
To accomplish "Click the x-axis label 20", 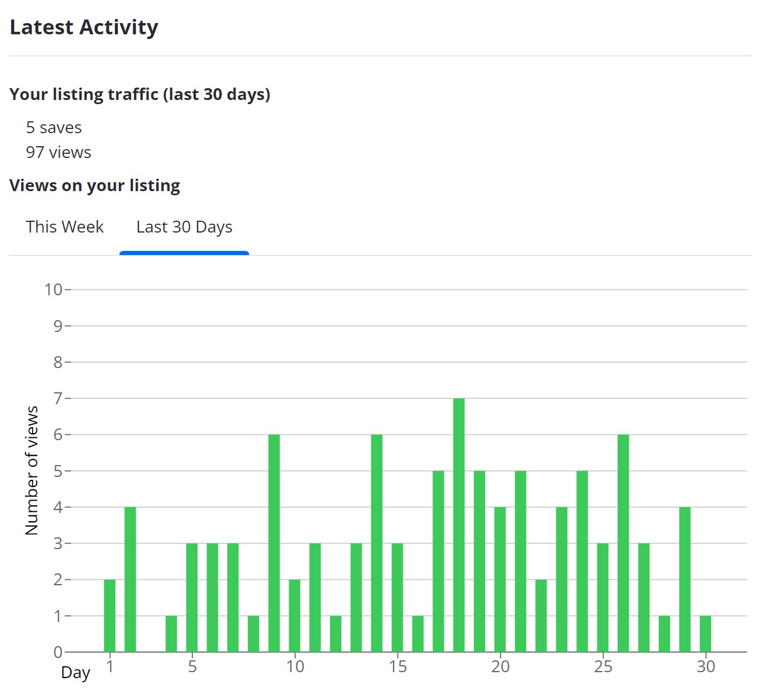I will pyautogui.click(x=501, y=667).
